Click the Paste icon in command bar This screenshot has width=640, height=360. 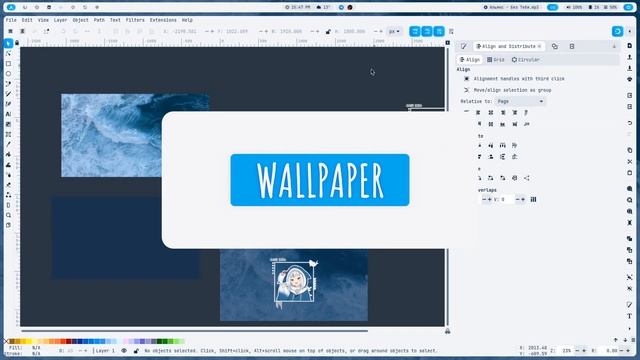[x=629, y=173]
